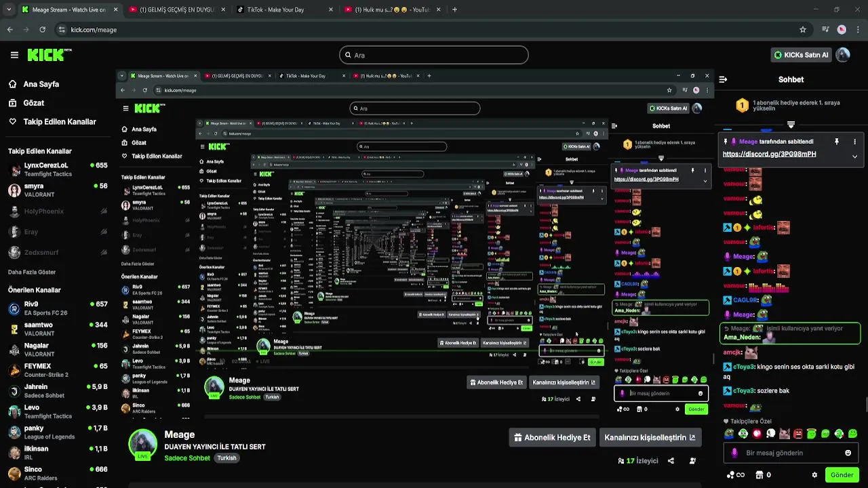Screen dimensions: 868x488
Task: Click the Abonelik Hediye Et button
Action: [x=552, y=437]
